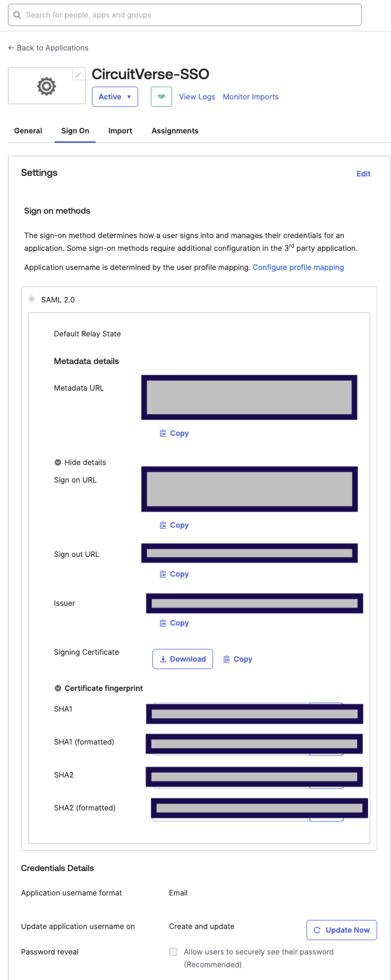Copy the Metadata URL
The image size is (391, 980).
[175, 433]
